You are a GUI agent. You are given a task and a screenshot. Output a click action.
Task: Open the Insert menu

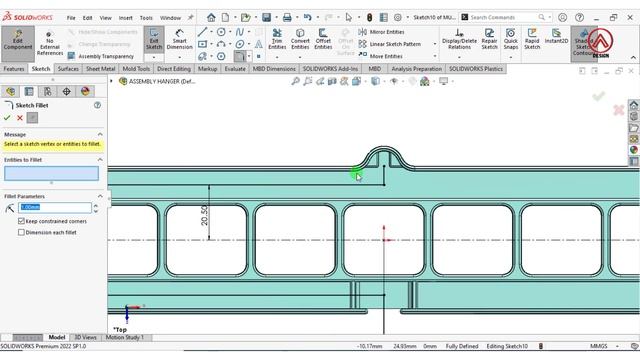click(x=126, y=18)
